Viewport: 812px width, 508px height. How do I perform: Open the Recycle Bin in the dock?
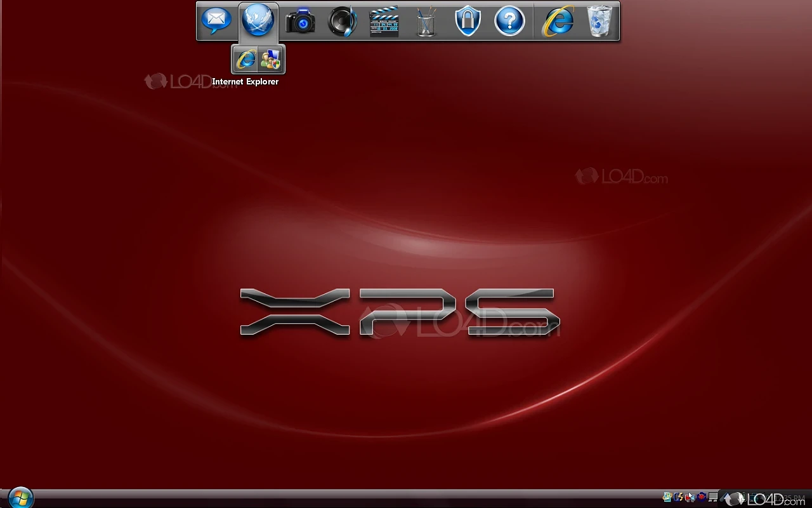point(599,22)
